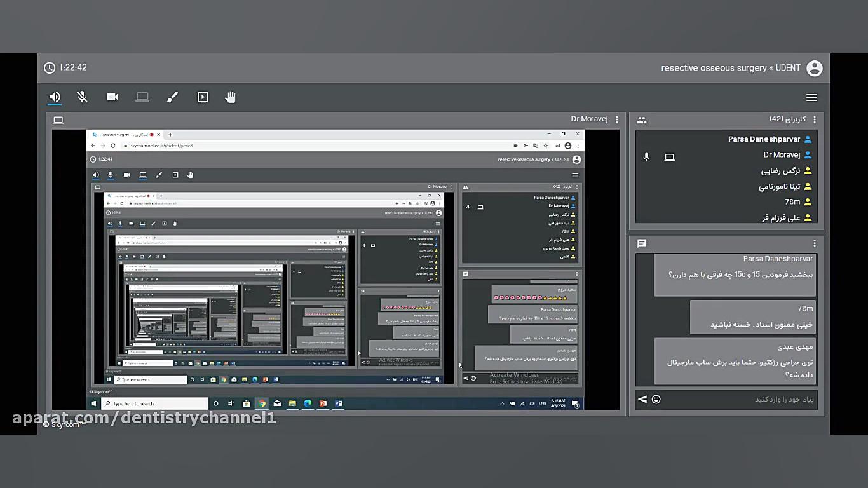The height and width of the screenshot is (488, 868).
Task: Click the chat bubble panel icon
Action: (642, 243)
